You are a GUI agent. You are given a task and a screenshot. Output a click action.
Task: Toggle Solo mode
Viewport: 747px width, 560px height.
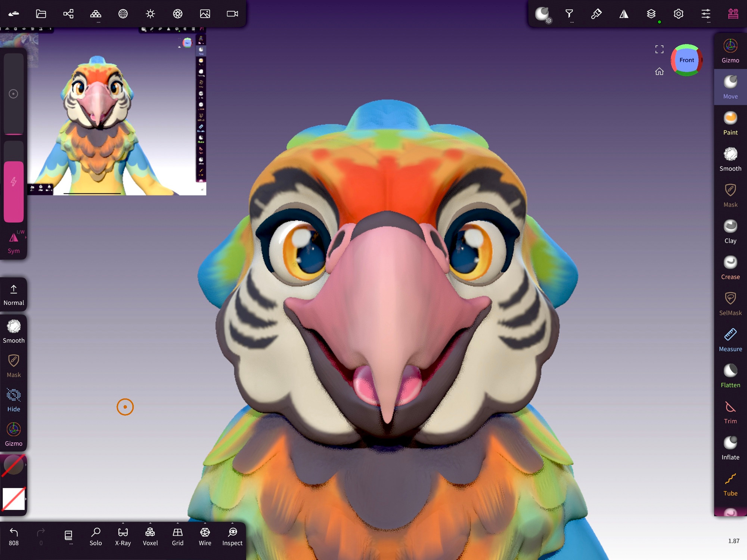(x=96, y=537)
